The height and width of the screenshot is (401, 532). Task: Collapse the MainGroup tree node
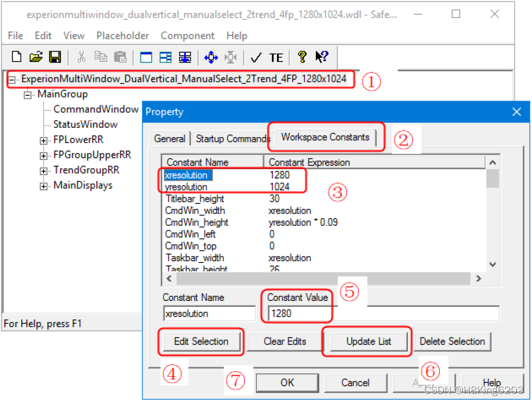28,95
